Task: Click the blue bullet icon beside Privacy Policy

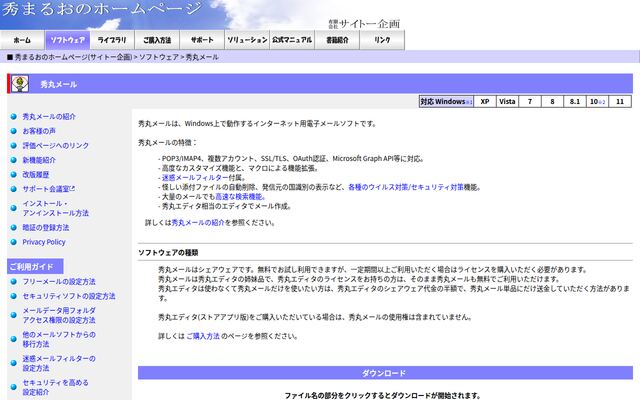Action: coord(13,242)
